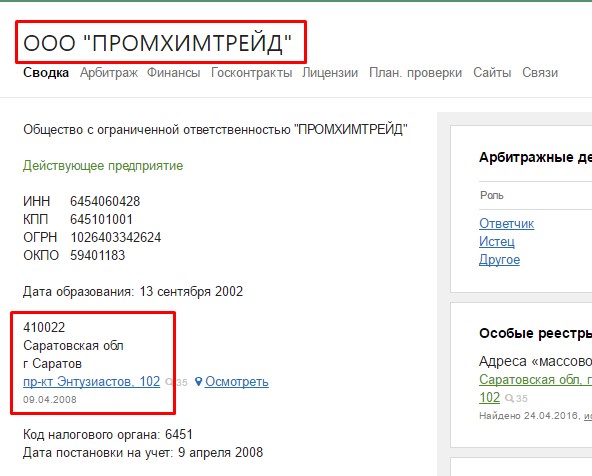Click the Дата постановки на учет line

[143, 452]
